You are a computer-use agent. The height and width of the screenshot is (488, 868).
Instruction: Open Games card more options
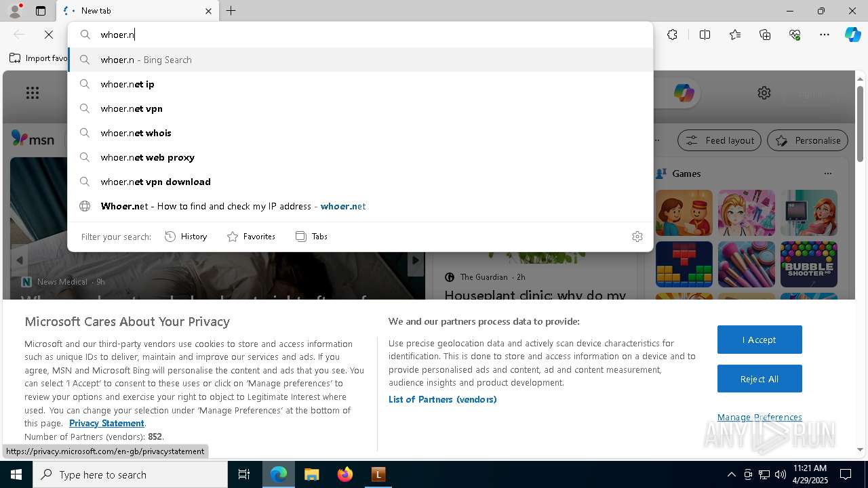click(828, 174)
